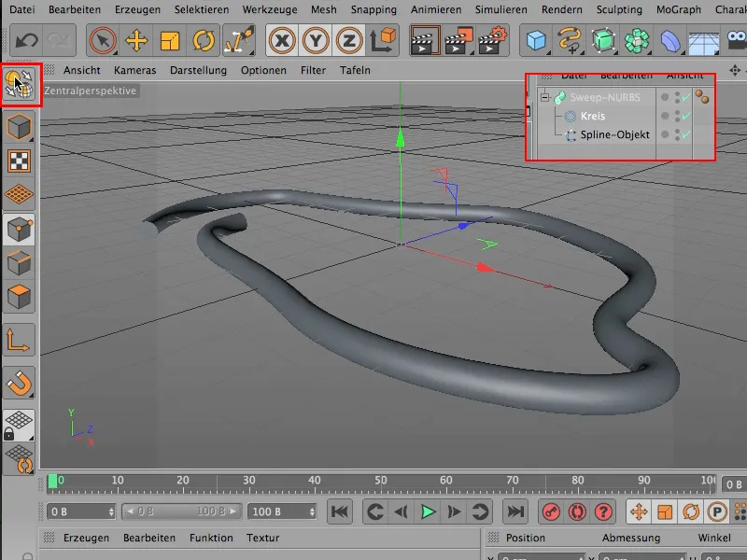
Task: Render the current view with clapperboard icon
Action: 425,41
